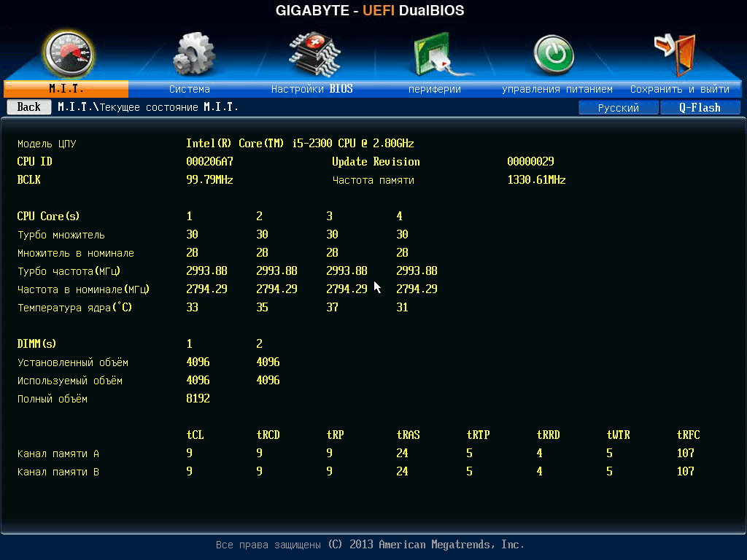This screenshot has width=747, height=560.
Task: Select the Частота в номинале(МГц) label
Action: click(x=83, y=289)
